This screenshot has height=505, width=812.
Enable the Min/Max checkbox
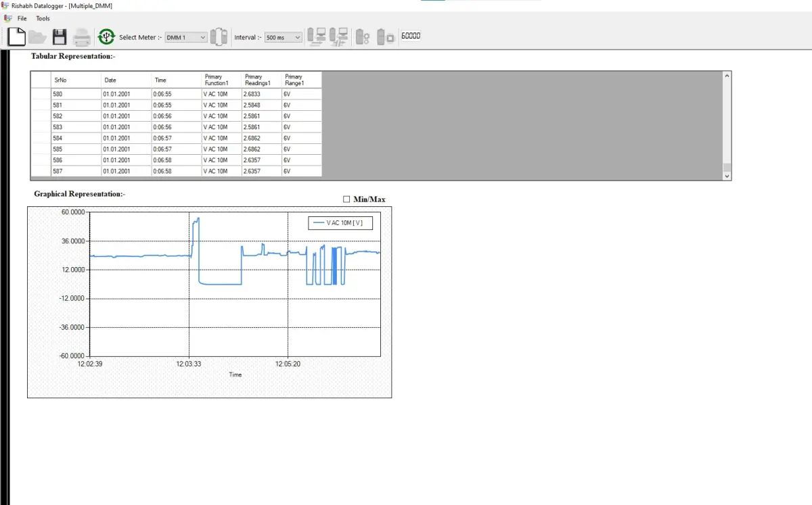click(x=347, y=199)
